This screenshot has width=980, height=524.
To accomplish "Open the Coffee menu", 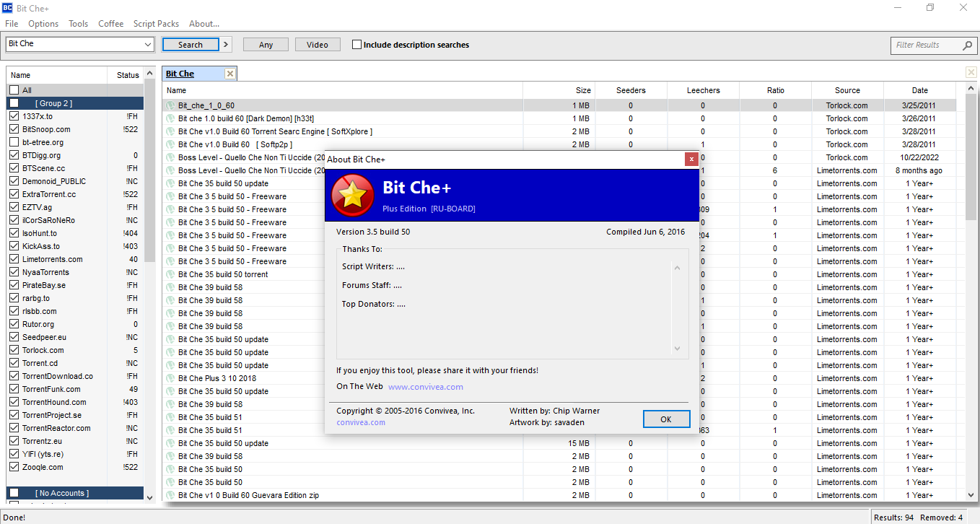I will click(111, 24).
